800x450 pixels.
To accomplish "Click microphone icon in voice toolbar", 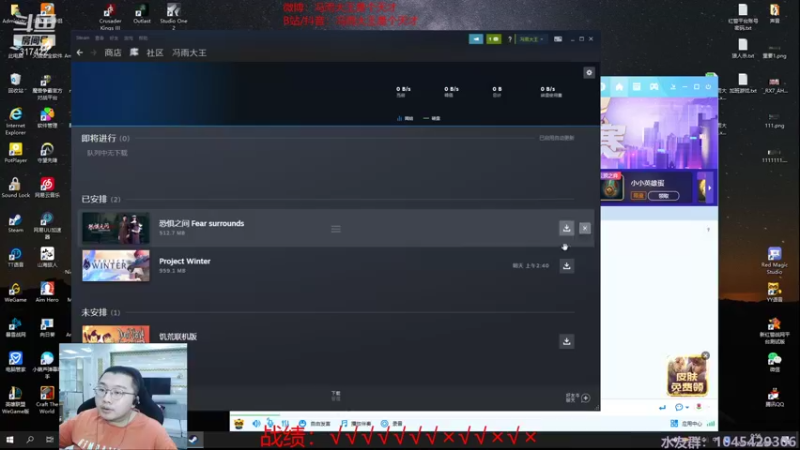I will tap(270, 423).
